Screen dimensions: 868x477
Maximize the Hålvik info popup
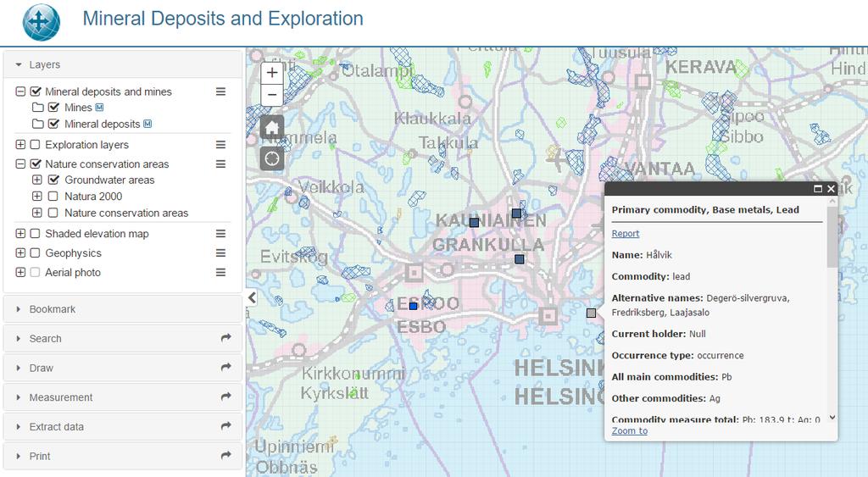tap(818, 189)
